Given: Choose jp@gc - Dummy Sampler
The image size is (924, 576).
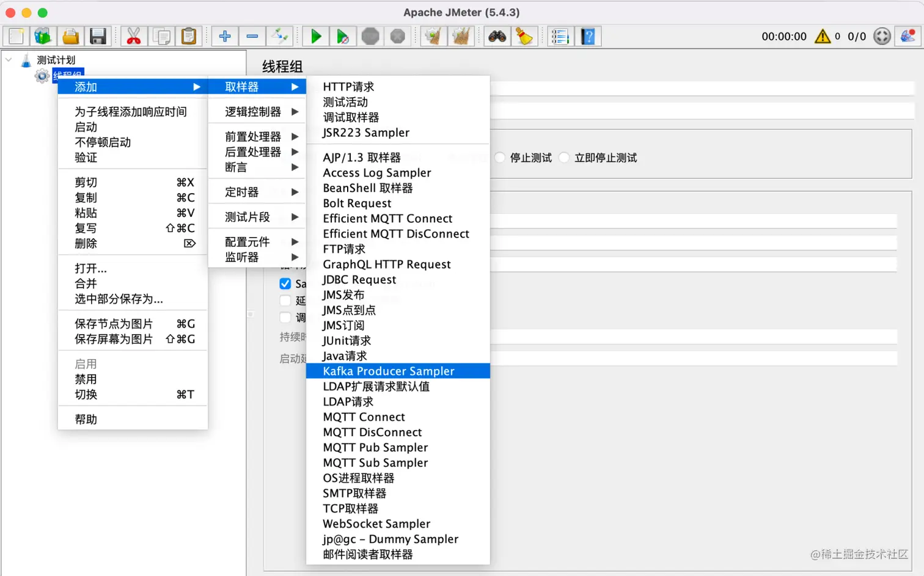Looking at the screenshot, I should pos(398,539).
